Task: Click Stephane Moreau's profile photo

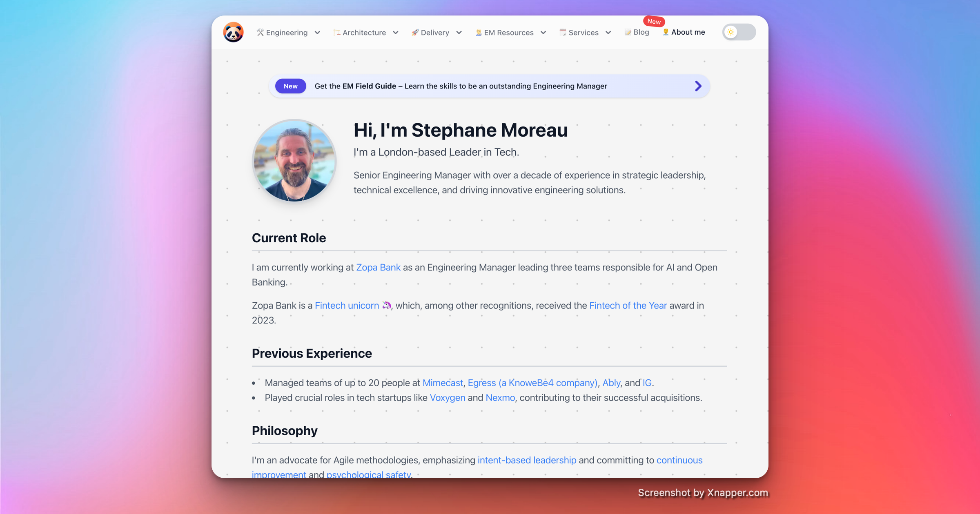Action: tap(294, 161)
